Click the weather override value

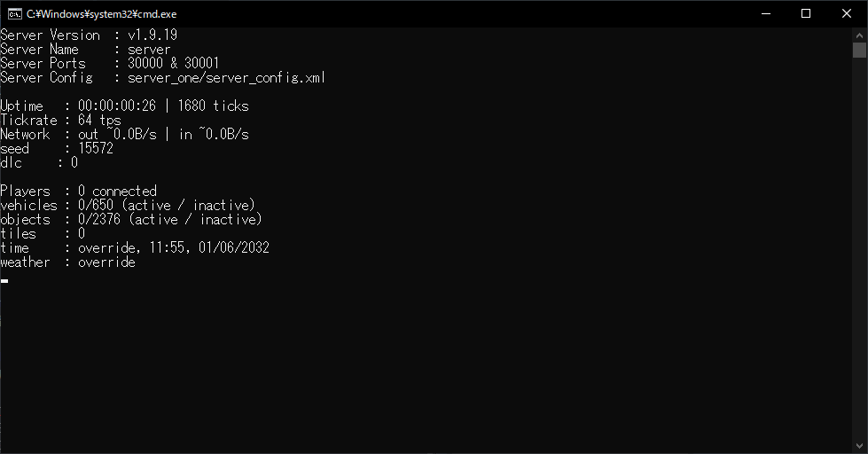tap(106, 262)
